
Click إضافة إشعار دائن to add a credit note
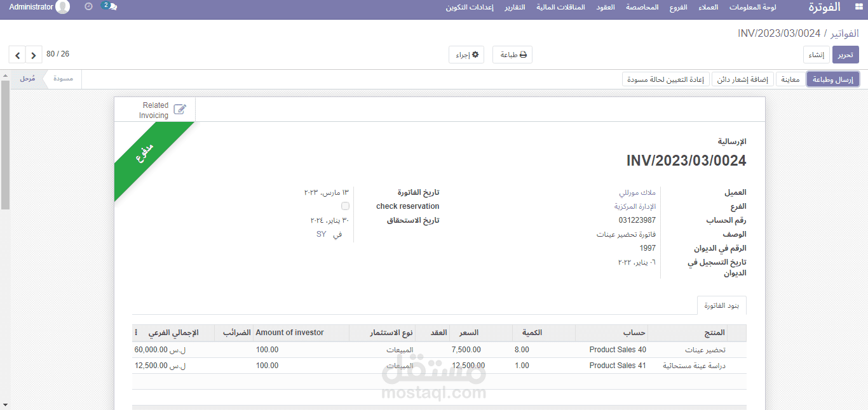tap(742, 79)
